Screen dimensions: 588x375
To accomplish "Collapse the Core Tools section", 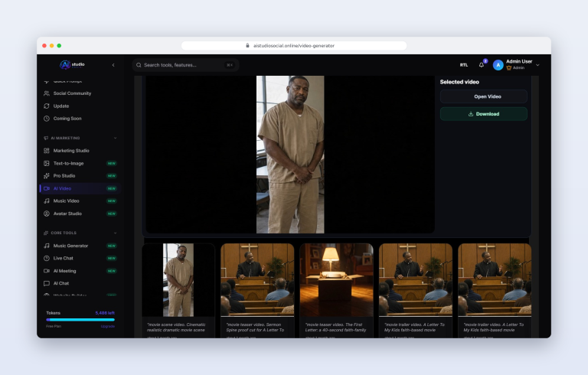I will [x=115, y=233].
